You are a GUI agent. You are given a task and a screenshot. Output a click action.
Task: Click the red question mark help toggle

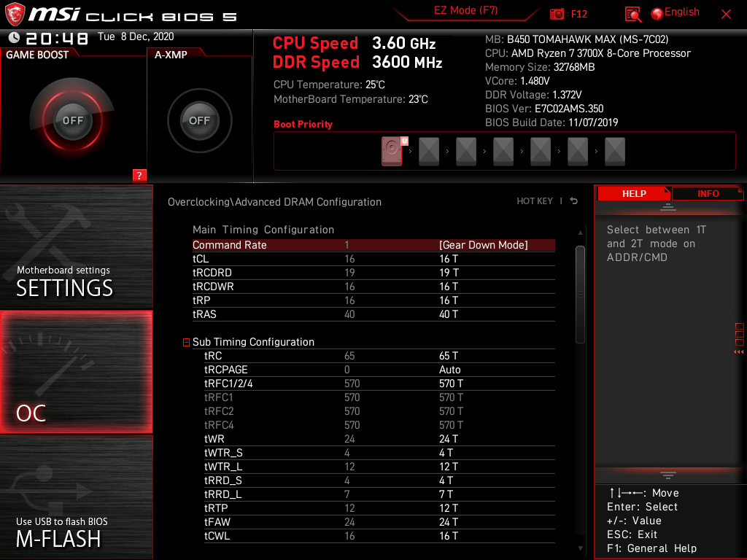coord(139,175)
